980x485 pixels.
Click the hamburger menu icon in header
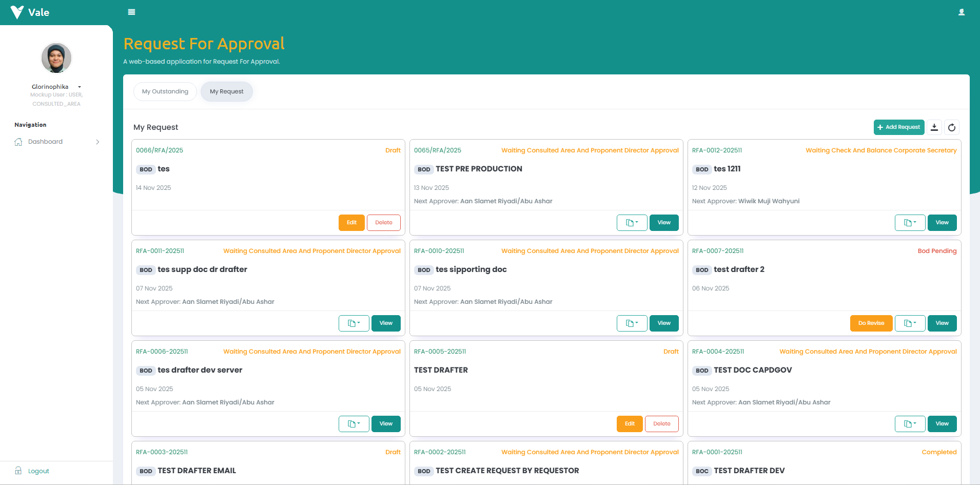[x=131, y=12]
